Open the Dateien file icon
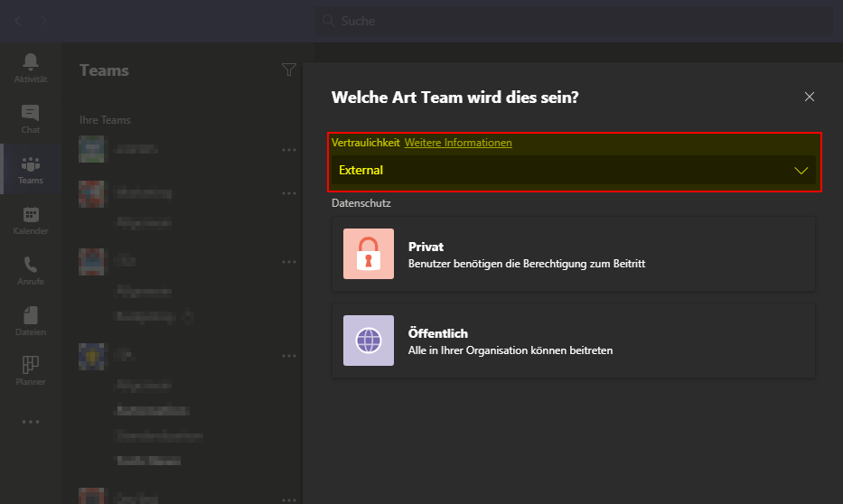Screen dimensions: 843x504 point(31,316)
